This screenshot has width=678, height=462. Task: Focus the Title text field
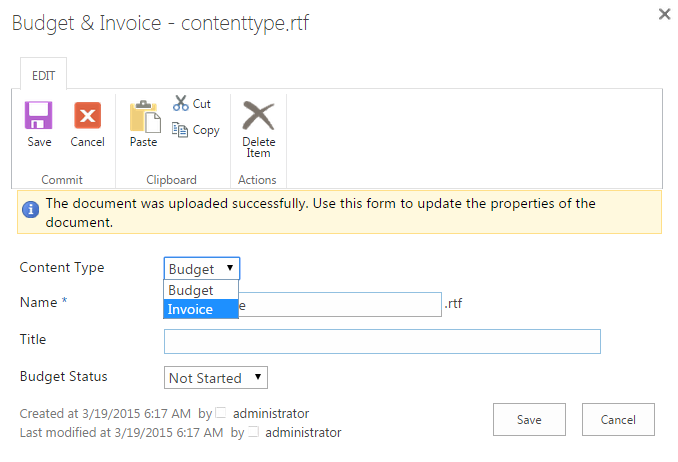[x=382, y=341]
